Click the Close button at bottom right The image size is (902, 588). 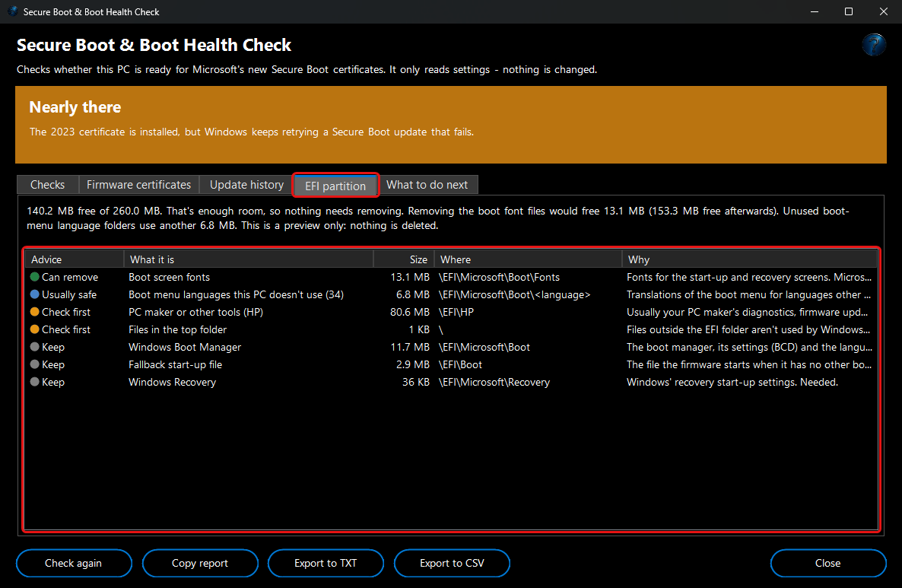tap(827, 563)
